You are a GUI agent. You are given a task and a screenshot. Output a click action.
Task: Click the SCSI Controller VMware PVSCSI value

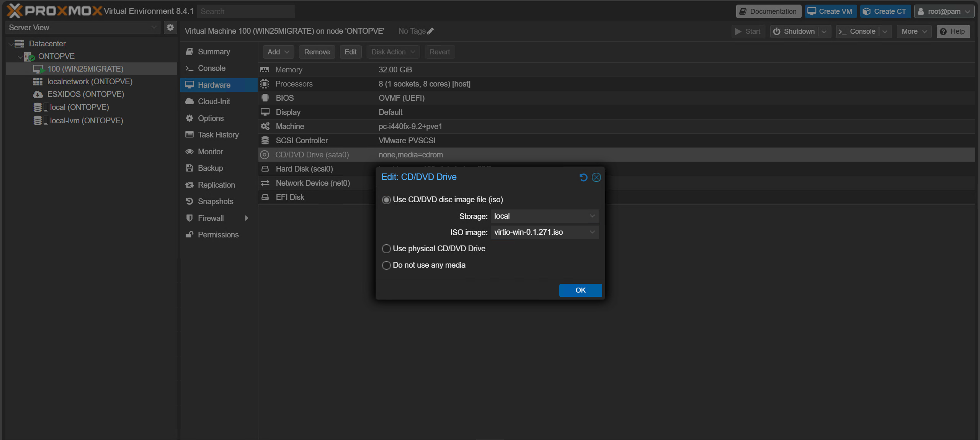click(x=407, y=141)
